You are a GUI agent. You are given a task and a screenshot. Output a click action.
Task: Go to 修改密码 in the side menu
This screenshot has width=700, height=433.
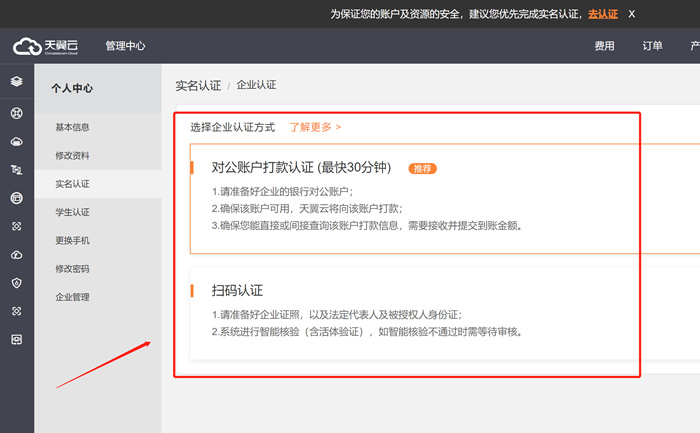tap(72, 269)
